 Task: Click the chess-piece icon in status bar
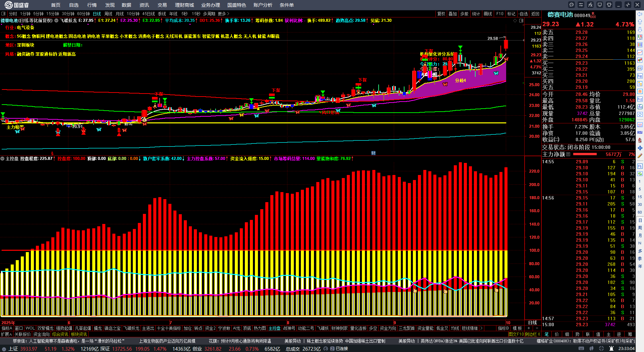611,349
